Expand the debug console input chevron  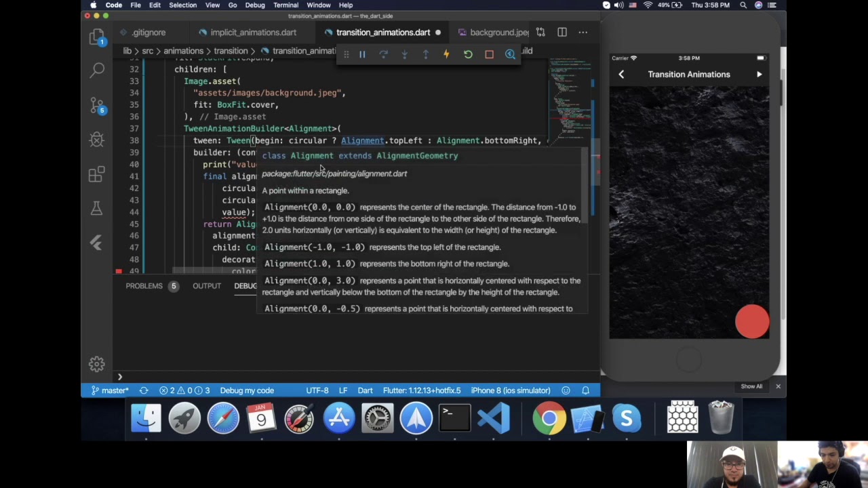click(x=119, y=376)
